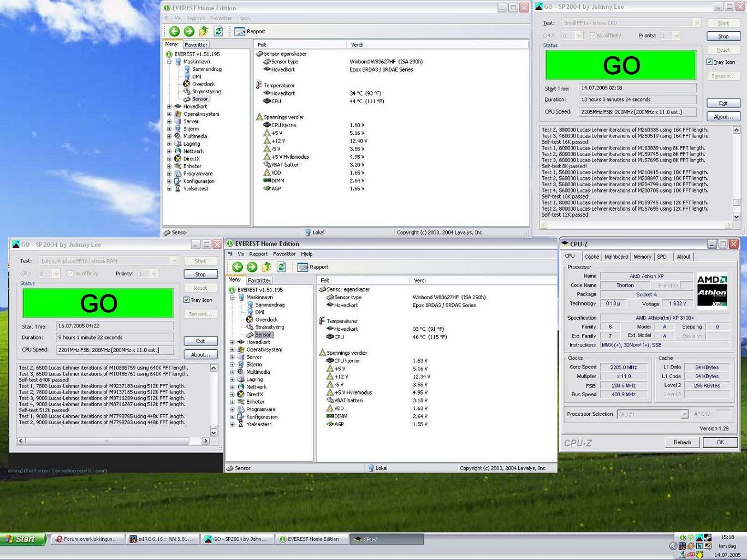The height and width of the screenshot is (560, 747).
Task: Open Hjelp menu in bottom EVEREST
Action: 307,254
